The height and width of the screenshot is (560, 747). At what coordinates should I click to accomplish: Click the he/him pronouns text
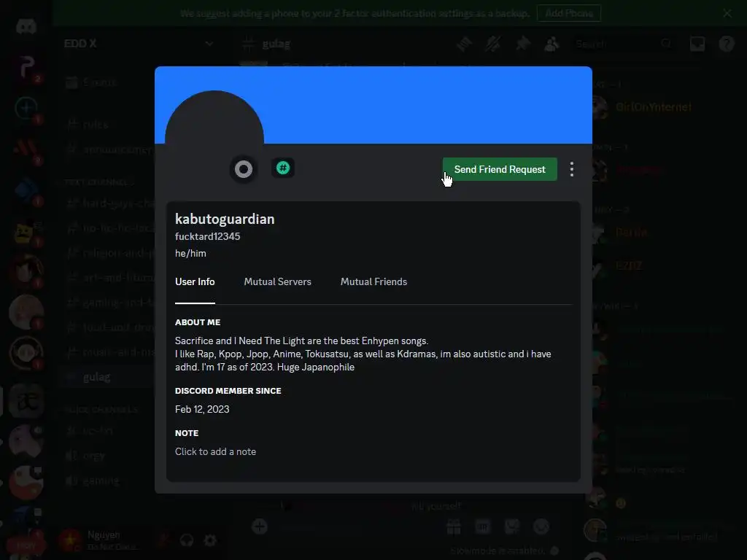[x=190, y=253]
